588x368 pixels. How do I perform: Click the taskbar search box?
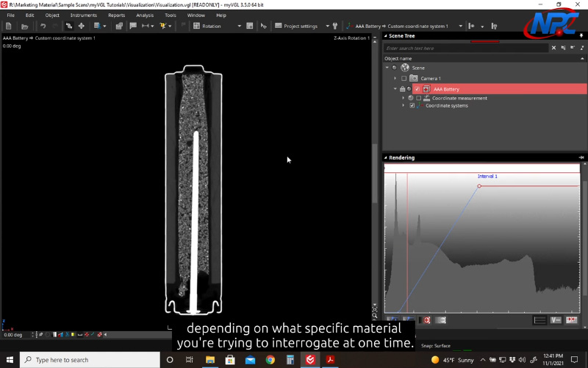(x=90, y=359)
